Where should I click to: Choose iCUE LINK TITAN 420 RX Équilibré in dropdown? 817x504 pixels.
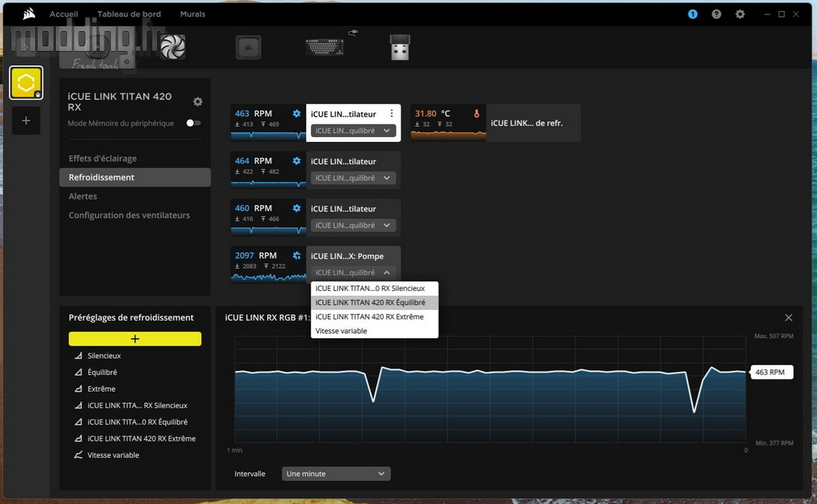coord(374,302)
